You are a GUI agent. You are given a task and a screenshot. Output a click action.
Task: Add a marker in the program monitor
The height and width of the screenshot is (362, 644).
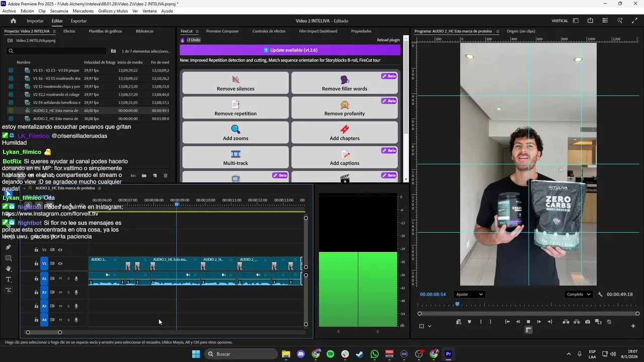click(469, 322)
